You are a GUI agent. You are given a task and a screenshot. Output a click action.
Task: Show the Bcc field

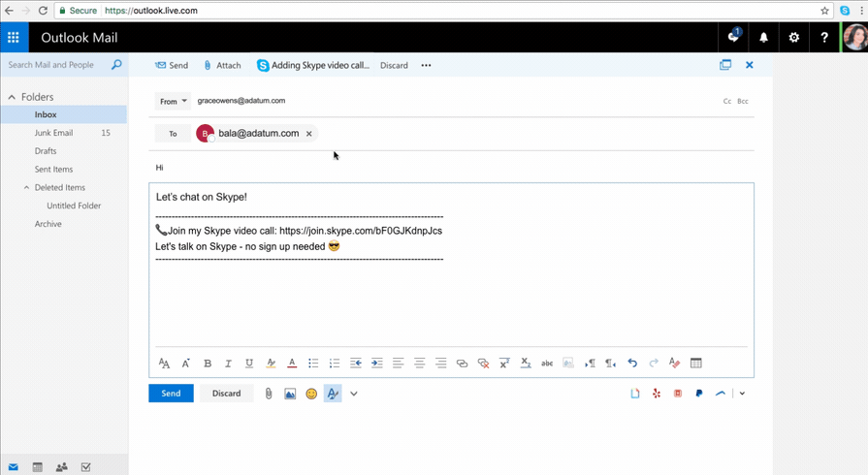coord(743,102)
